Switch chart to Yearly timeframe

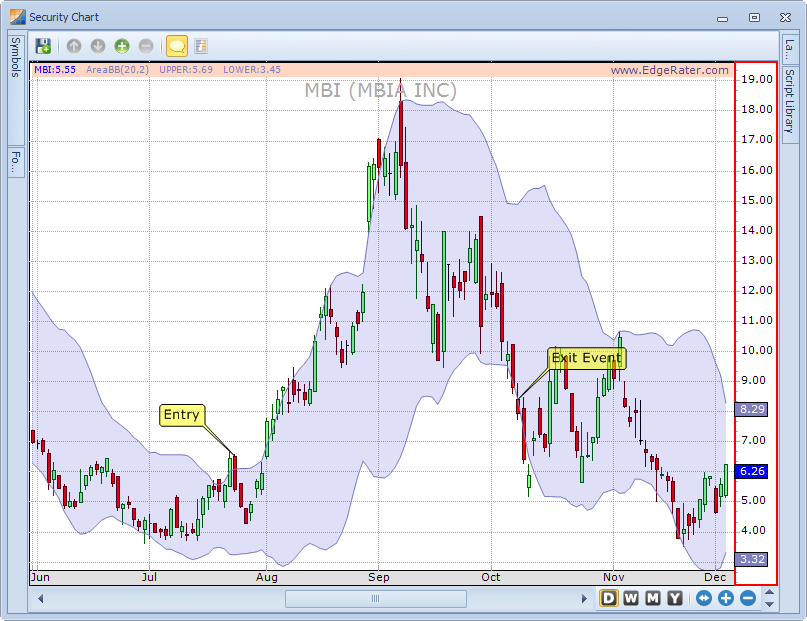pyautogui.click(x=675, y=598)
